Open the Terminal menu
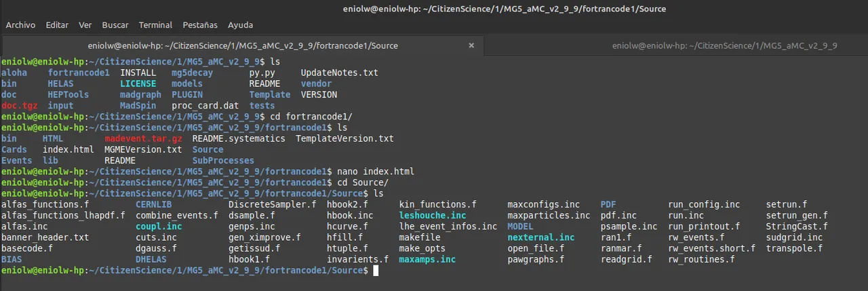The image size is (868, 291). [x=155, y=25]
